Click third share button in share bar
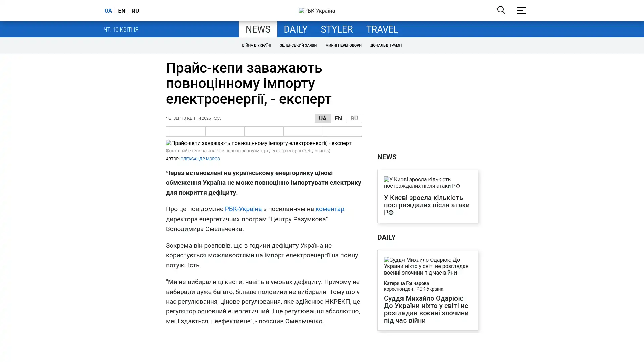Viewport: 644px width, 362px height. point(264,131)
